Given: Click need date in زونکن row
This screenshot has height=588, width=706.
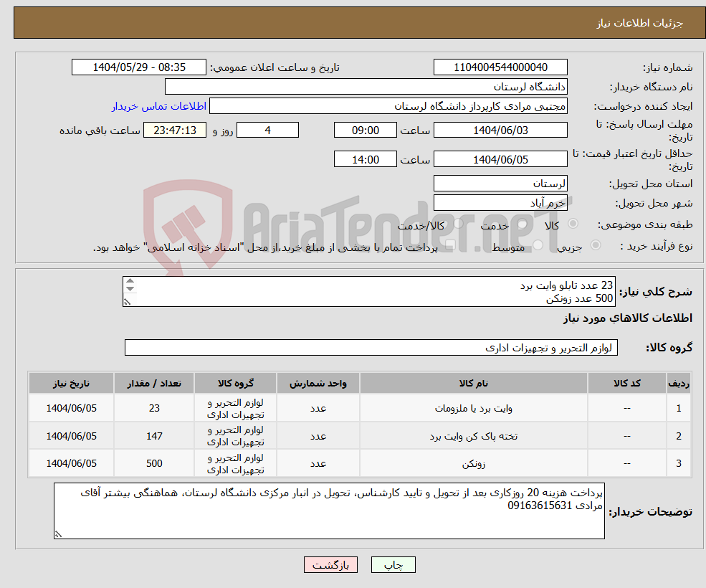Looking at the screenshot, I should (x=71, y=464).
